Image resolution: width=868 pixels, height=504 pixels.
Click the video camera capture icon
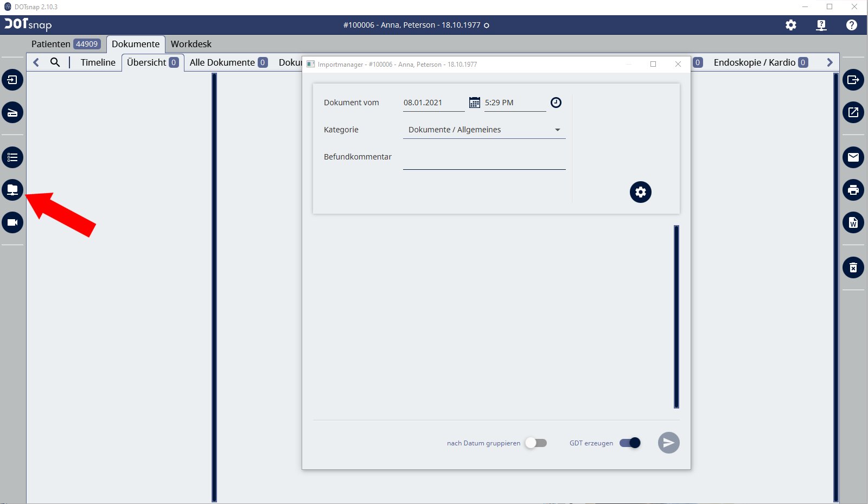coord(12,222)
